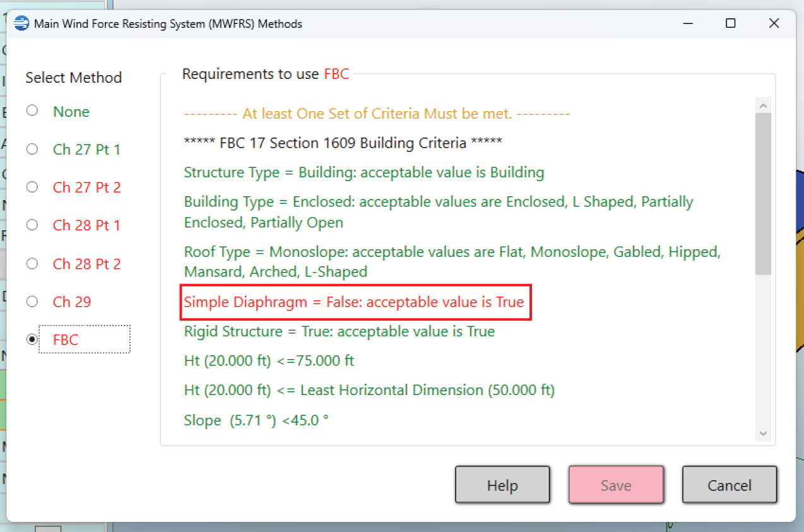The height and width of the screenshot is (532, 804).
Task: Maximize the MWFRS Methods window
Action: (x=730, y=23)
